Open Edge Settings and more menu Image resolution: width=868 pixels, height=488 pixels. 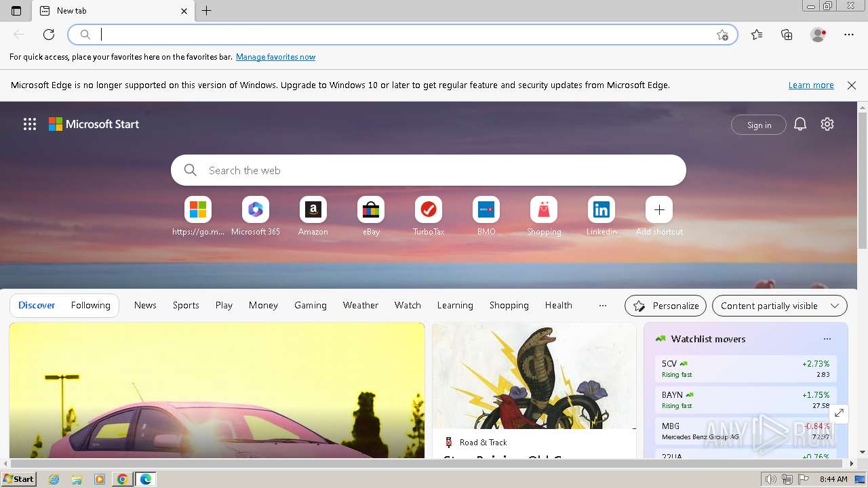(849, 35)
